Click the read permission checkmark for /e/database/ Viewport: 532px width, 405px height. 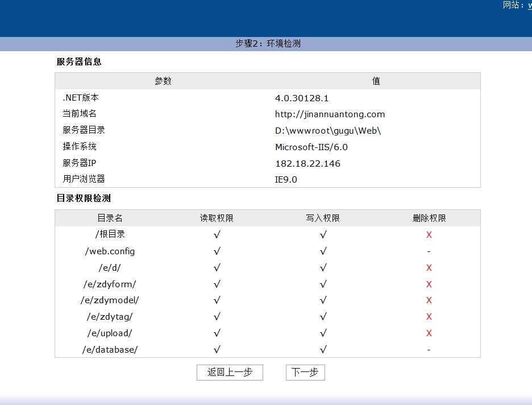pyautogui.click(x=217, y=350)
